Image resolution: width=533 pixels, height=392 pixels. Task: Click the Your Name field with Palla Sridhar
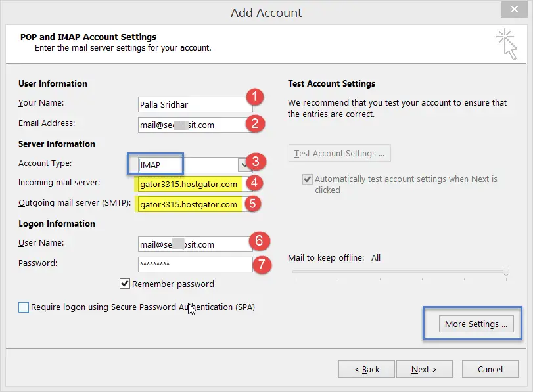click(195, 104)
